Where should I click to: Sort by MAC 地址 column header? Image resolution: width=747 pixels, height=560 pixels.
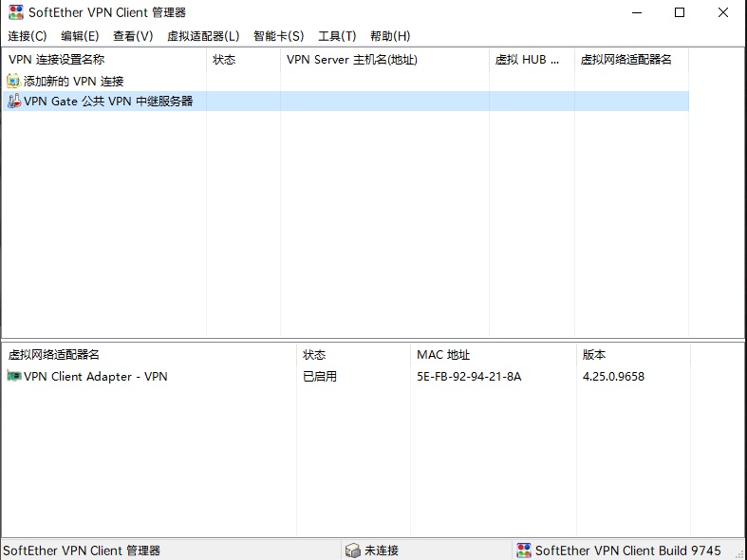[494, 355]
